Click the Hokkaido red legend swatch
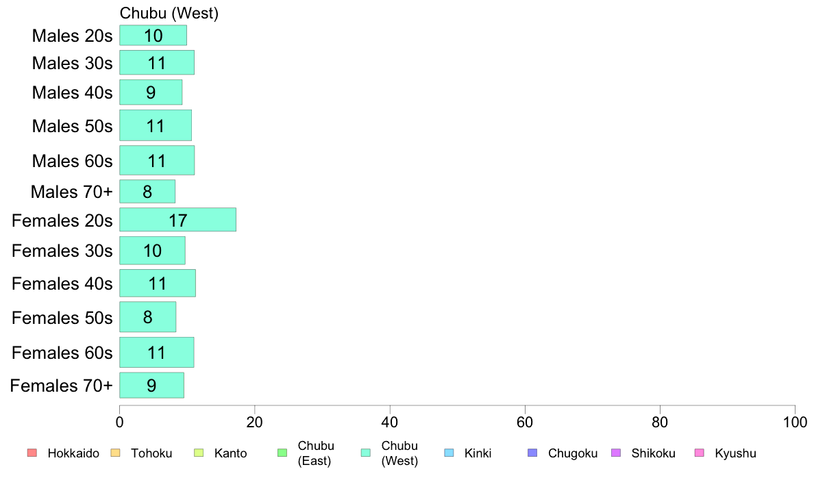This screenshot has width=814, height=504. [32, 453]
